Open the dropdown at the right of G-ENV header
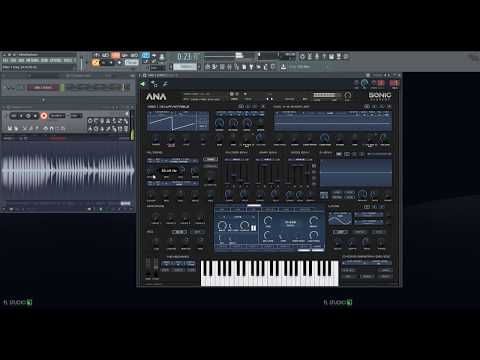This screenshot has width=480, height=360. point(379,154)
